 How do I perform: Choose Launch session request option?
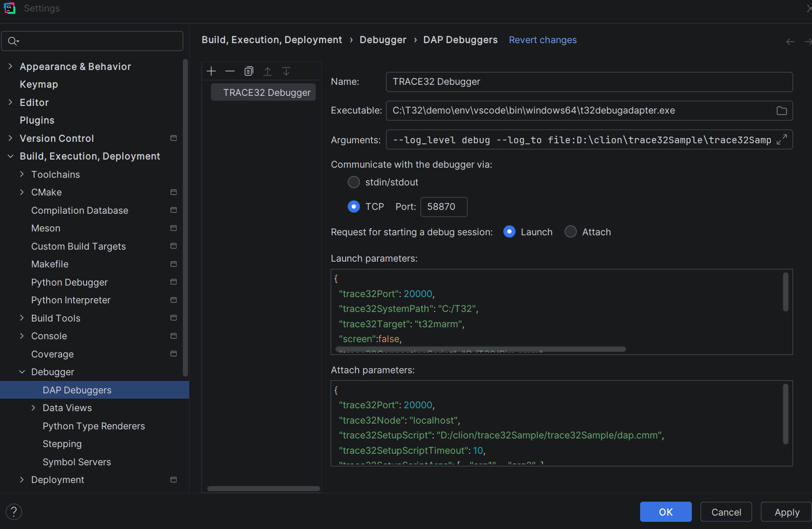point(509,232)
